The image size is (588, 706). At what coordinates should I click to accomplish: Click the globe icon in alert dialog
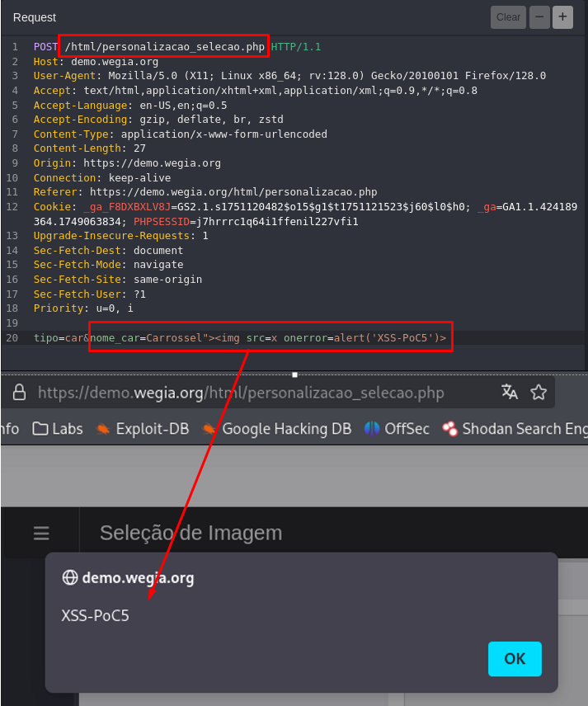pyautogui.click(x=70, y=577)
